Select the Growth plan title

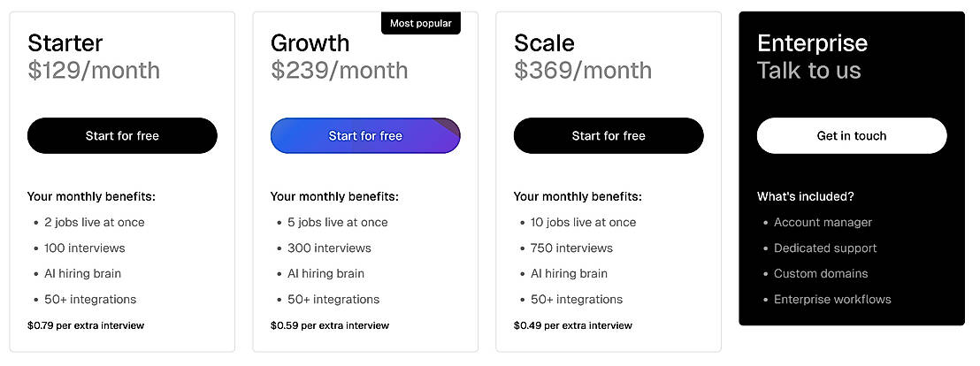click(x=310, y=42)
